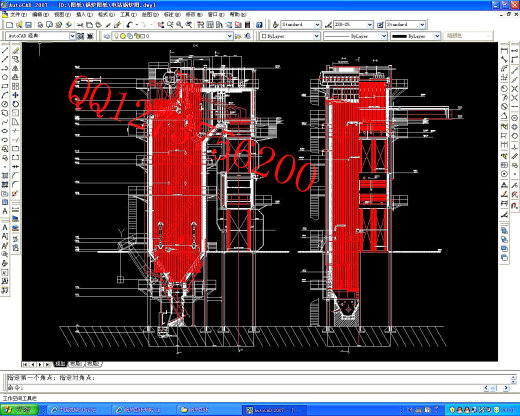Open the DesignCenter icon
Image resolution: width=520 pixels, height=416 pixels.
[x=210, y=25]
